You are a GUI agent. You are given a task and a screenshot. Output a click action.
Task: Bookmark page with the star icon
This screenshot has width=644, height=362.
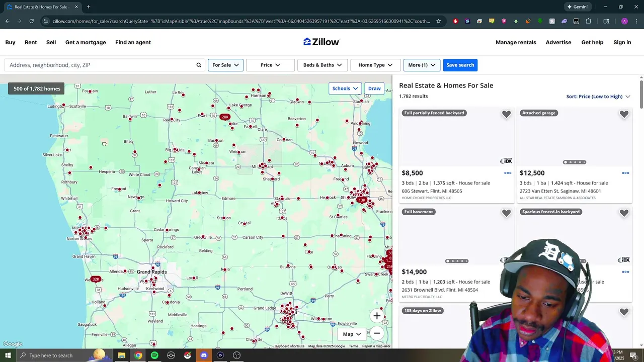(x=439, y=21)
